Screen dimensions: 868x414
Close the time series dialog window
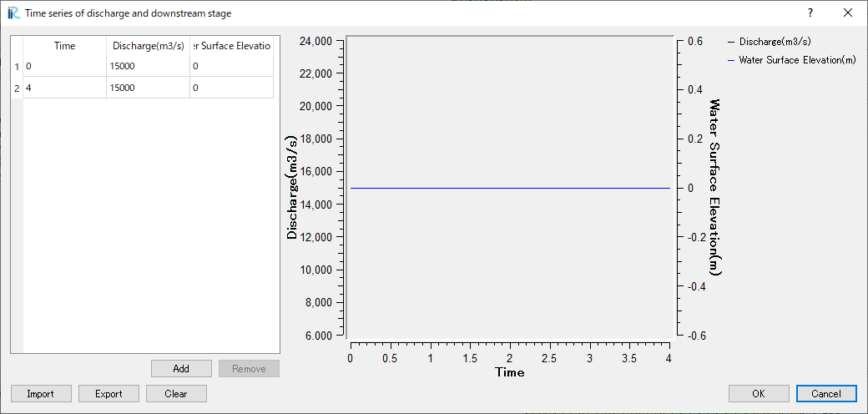848,13
